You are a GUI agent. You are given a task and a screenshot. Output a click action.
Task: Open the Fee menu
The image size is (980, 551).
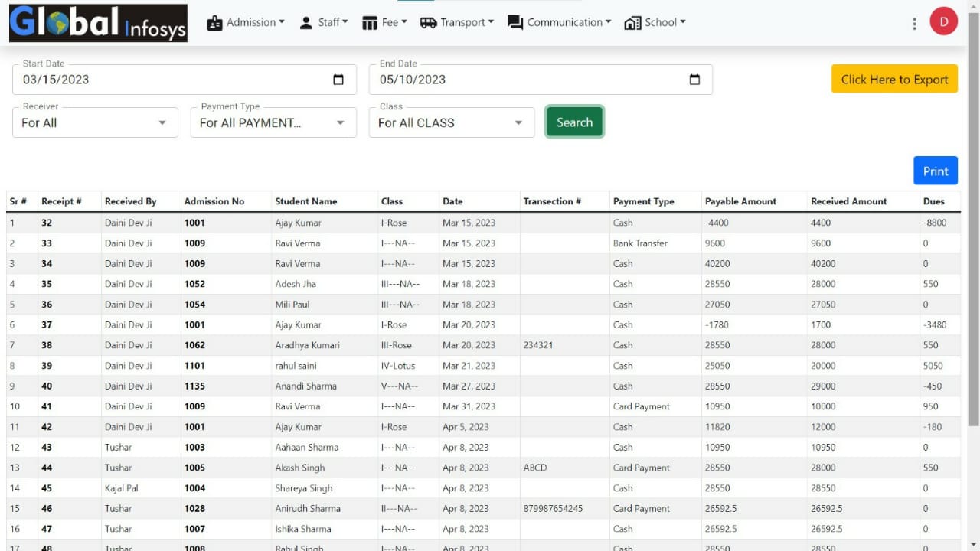(384, 22)
